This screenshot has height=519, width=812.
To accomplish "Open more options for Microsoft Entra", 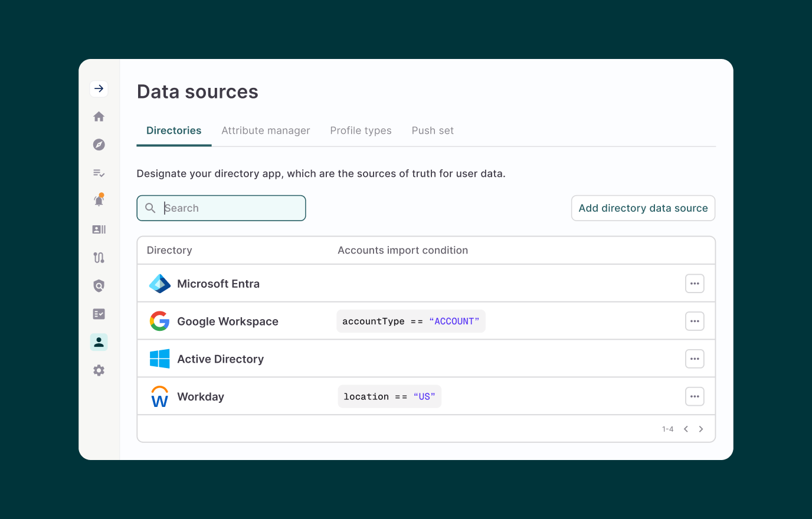I will (x=695, y=284).
